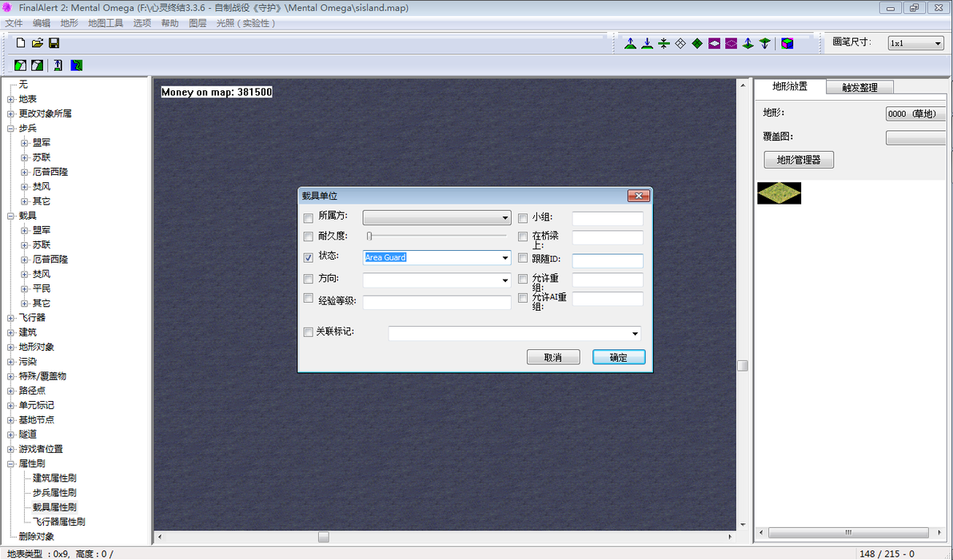Click the 耐久度 slider handle
The height and width of the screenshot is (560, 953).
tap(369, 236)
